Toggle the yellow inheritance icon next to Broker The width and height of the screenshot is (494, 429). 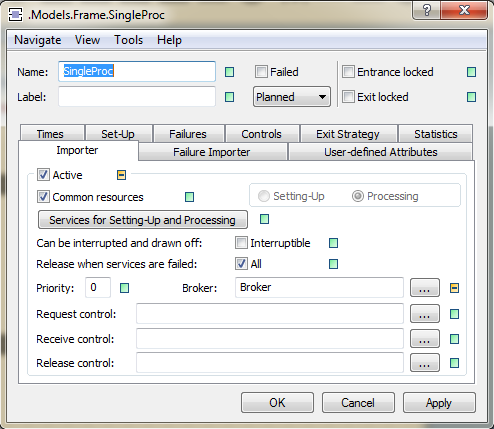454,288
